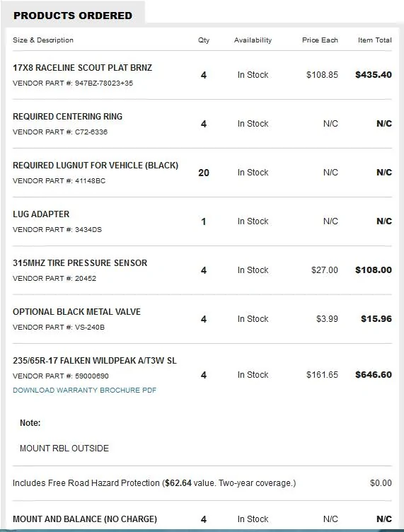Click the Required Lugnut For Vehicle (Black) item
This screenshot has height=532, width=404.
pos(96,166)
